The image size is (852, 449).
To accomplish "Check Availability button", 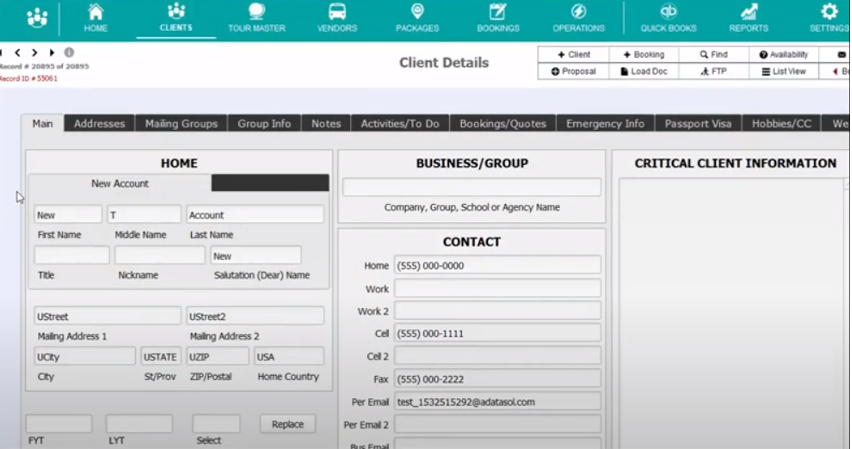I will [x=784, y=54].
